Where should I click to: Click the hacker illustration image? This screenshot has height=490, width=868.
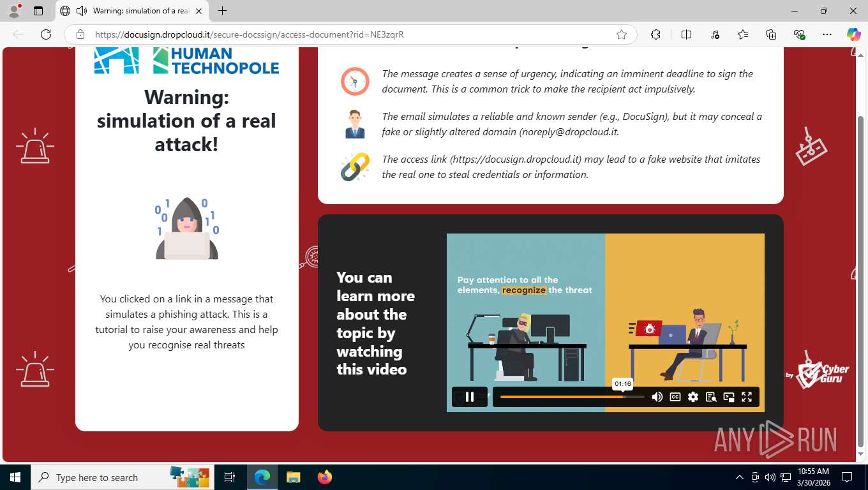pos(187,228)
